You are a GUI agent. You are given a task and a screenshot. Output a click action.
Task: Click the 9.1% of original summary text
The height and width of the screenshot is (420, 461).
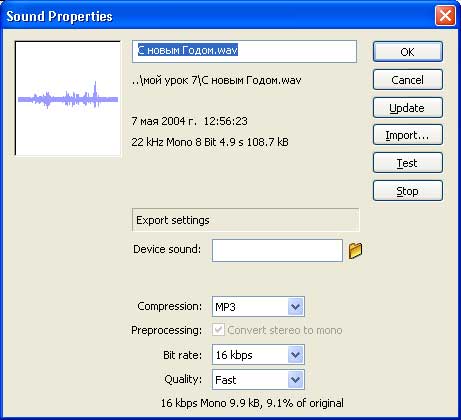252,403
